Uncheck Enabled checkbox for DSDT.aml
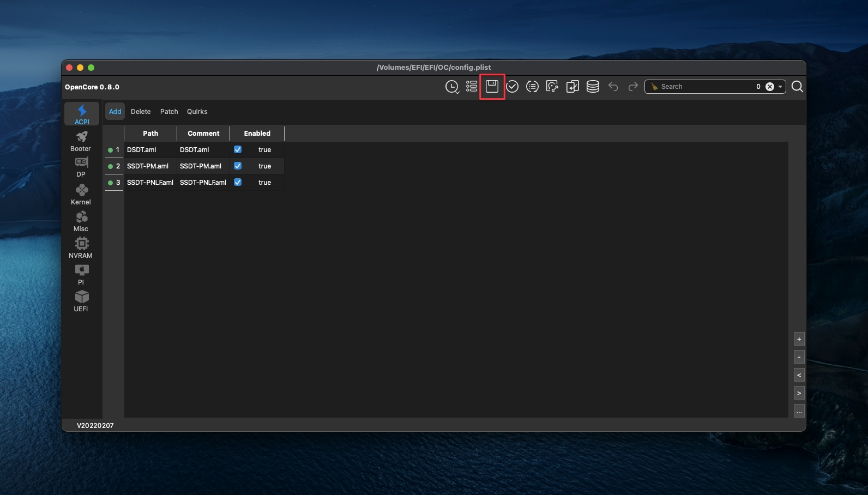The height and width of the screenshot is (495, 868). (238, 149)
